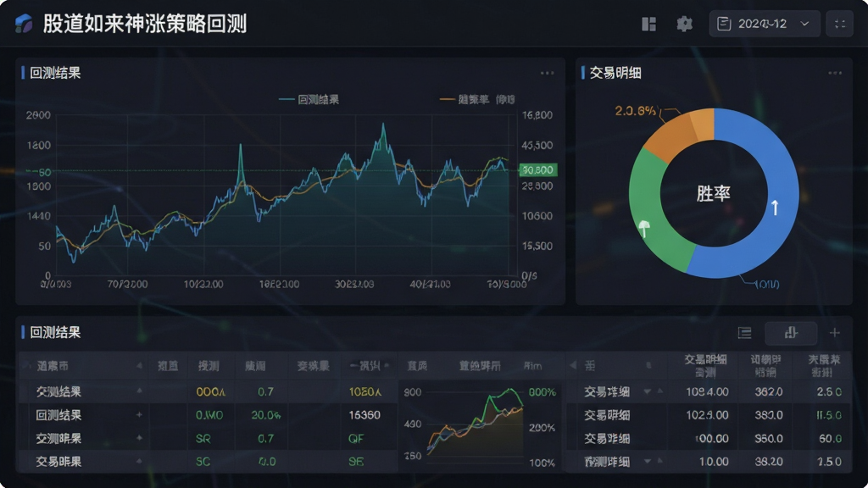Toggle the orange line legend series
Image resolution: width=868 pixels, height=488 pixels.
click(477, 100)
